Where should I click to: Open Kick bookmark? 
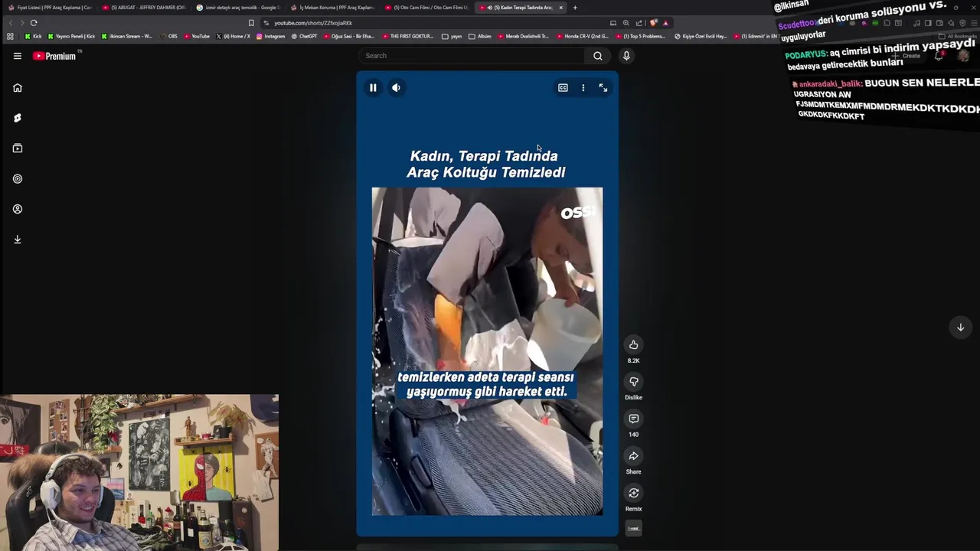(x=33, y=36)
